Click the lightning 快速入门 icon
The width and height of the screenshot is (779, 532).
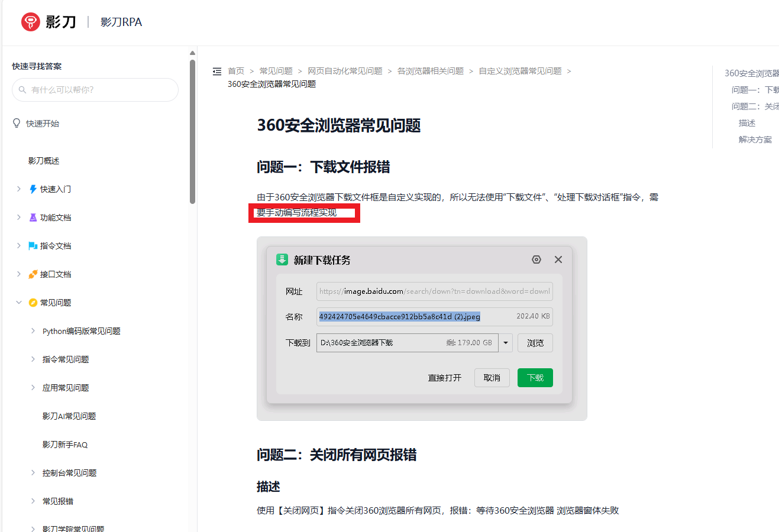(33, 189)
